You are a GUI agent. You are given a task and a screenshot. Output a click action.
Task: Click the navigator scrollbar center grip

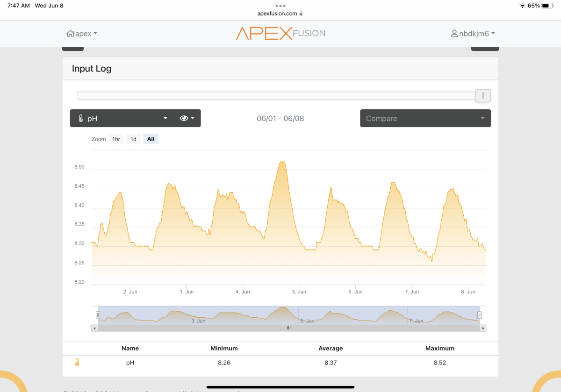pyautogui.click(x=288, y=328)
